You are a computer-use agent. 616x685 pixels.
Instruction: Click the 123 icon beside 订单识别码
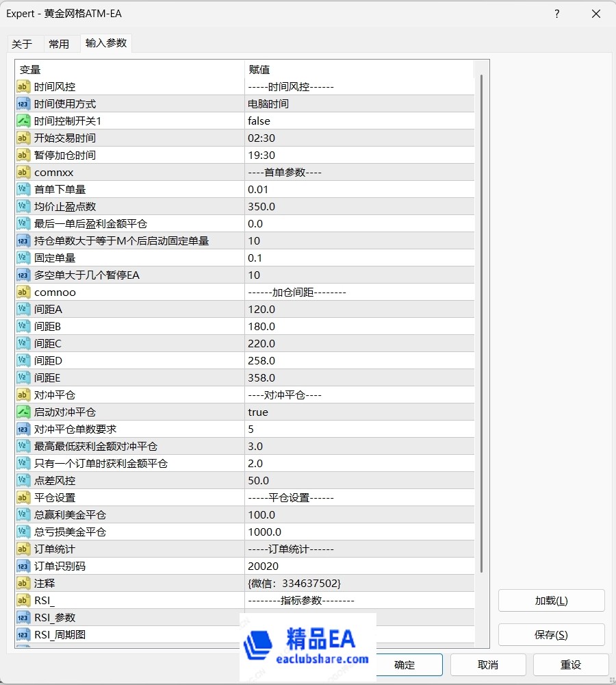point(23,566)
